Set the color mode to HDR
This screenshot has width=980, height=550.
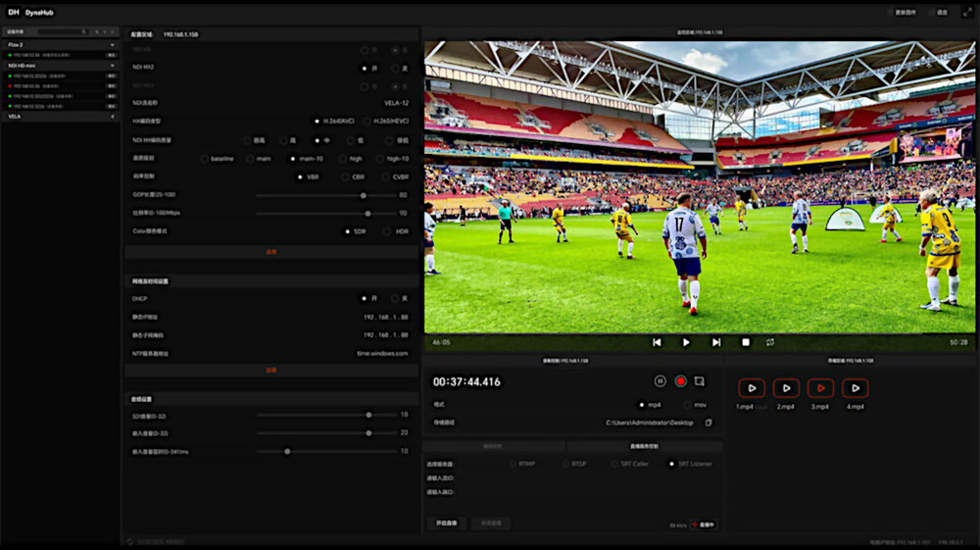click(x=387, y=231)
